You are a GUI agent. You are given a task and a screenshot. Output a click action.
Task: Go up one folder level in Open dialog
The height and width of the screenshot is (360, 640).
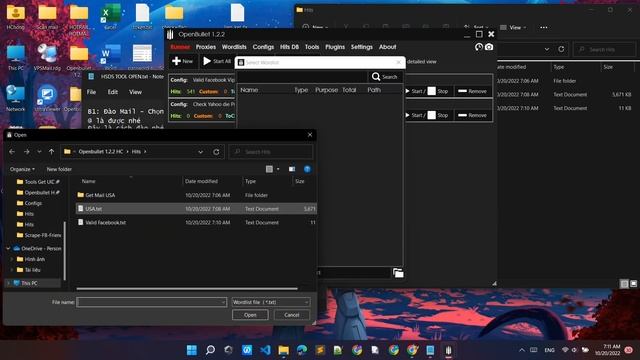coord(51,152)
